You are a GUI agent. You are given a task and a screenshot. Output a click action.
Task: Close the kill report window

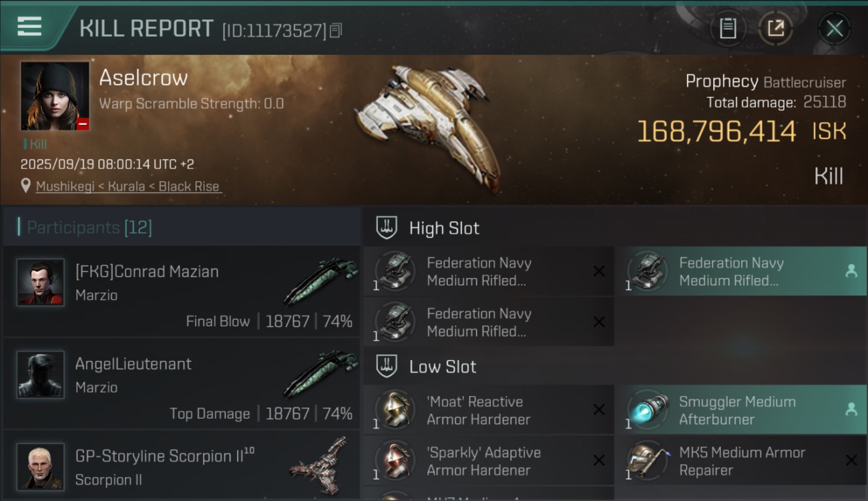(834, 28)
